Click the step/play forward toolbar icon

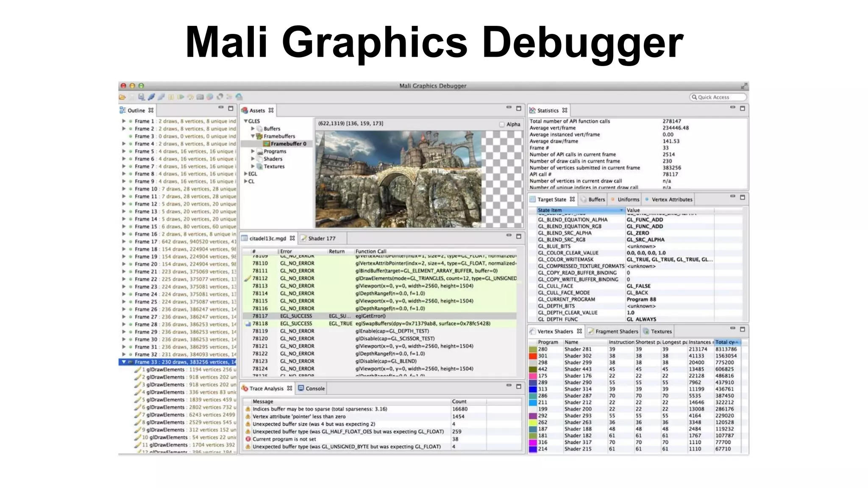pos(181,97)
